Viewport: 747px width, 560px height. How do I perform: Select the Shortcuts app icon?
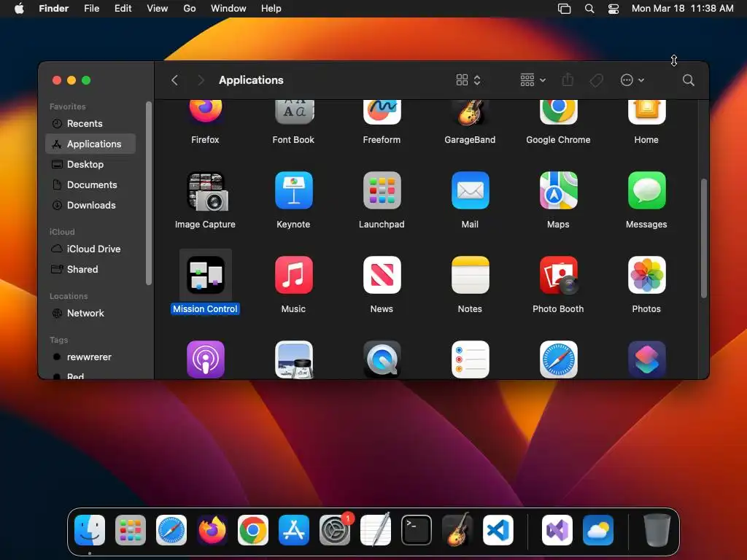coord(646,359)
